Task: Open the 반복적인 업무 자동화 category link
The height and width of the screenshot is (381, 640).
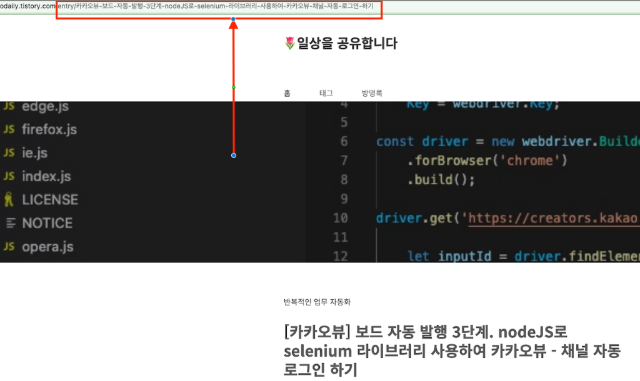Action: [317, 302]
